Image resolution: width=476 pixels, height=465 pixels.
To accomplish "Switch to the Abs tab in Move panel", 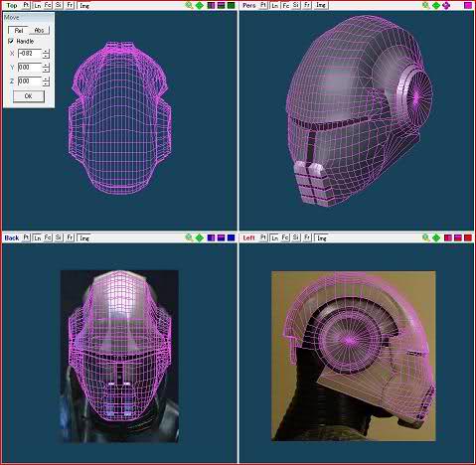I will 39,30.
